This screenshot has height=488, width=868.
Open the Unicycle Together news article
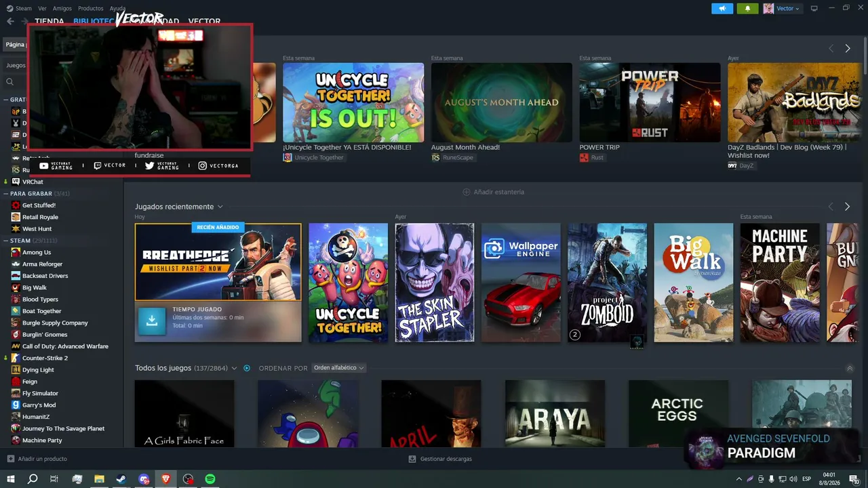[x=353, y=102]
